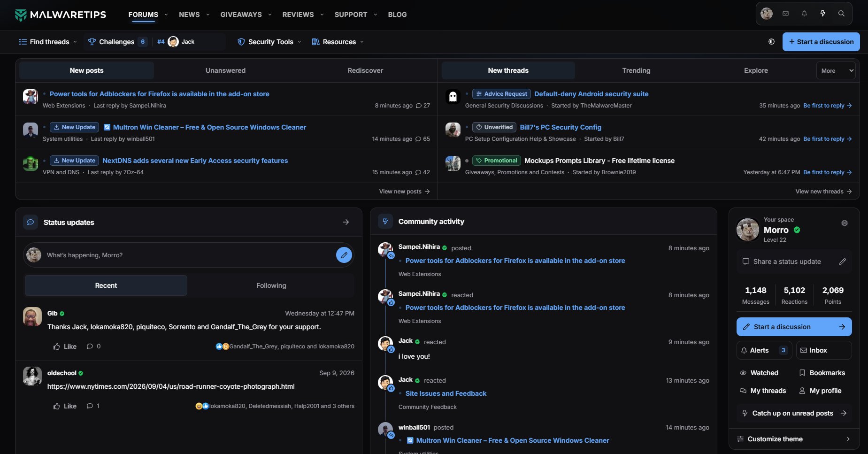Open comments on Gib's status
Image resolution: width=868 pixels, height=454 pixels.
coord(93,346)
